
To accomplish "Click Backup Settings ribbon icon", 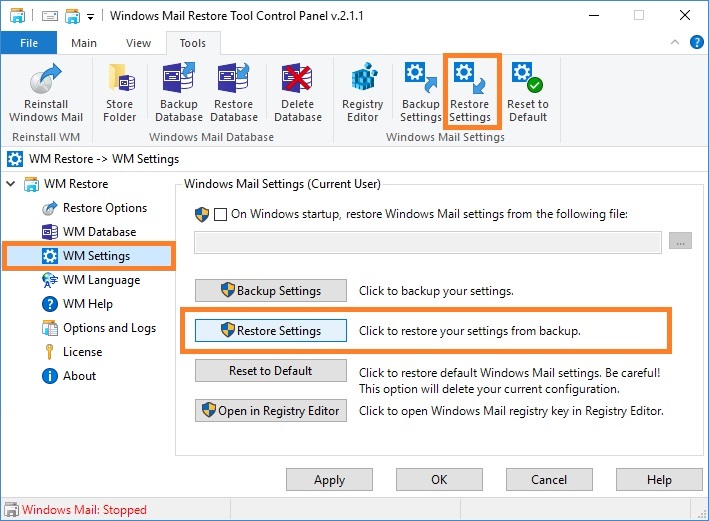I will (421, 93).
